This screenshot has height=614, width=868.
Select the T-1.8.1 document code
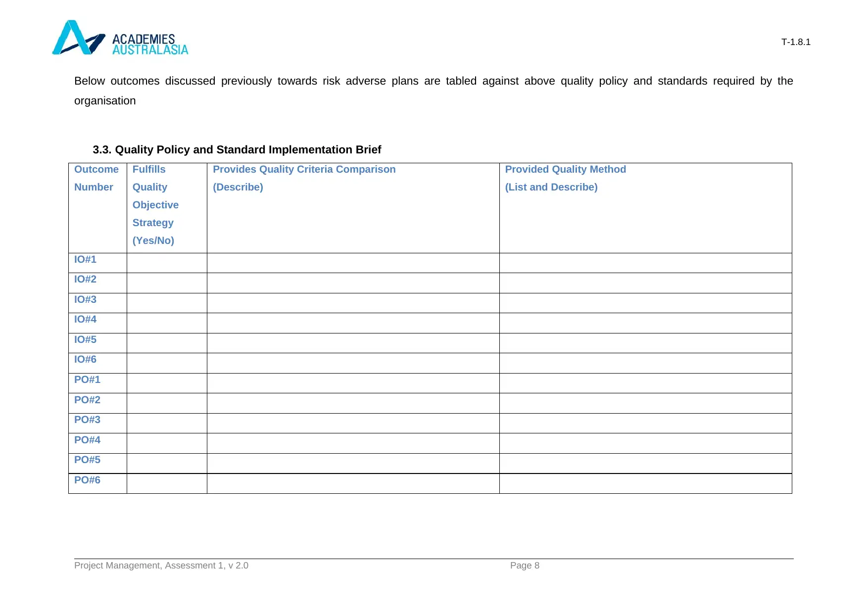tap(796, 42)
